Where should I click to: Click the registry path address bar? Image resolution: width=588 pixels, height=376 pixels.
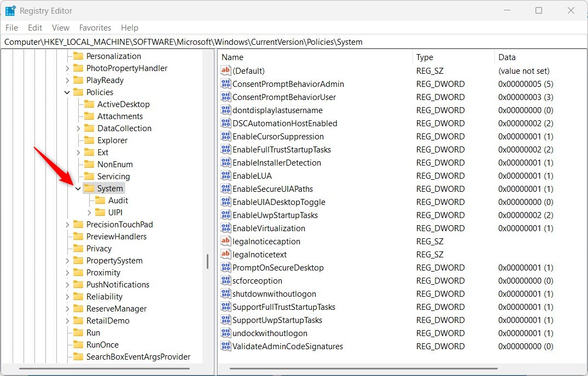click(x=294, y=42)
